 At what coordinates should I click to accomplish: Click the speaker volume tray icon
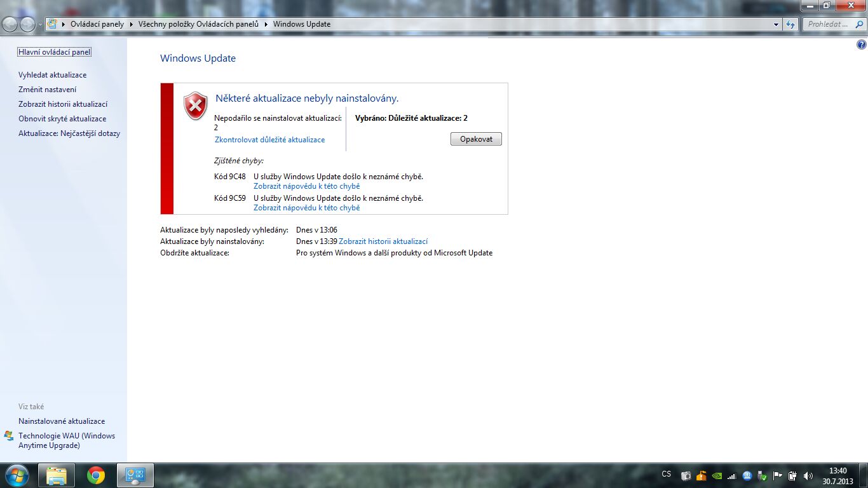(808, 475)
